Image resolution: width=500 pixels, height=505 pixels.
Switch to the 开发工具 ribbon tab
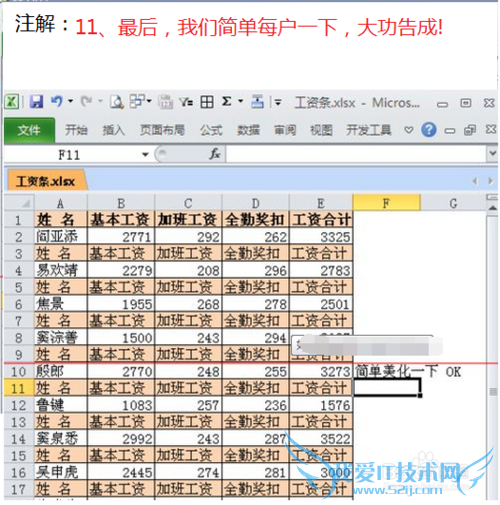(369, 130)
